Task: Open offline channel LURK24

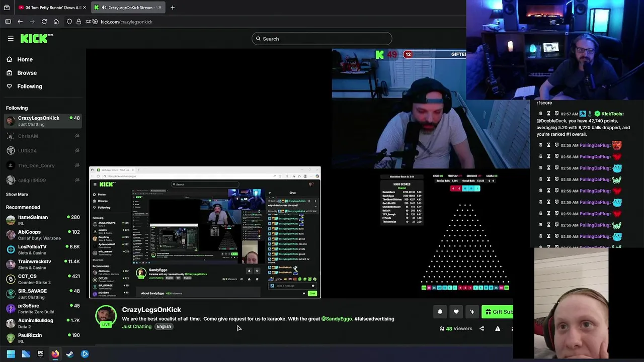Action: (x=43, y=151)
